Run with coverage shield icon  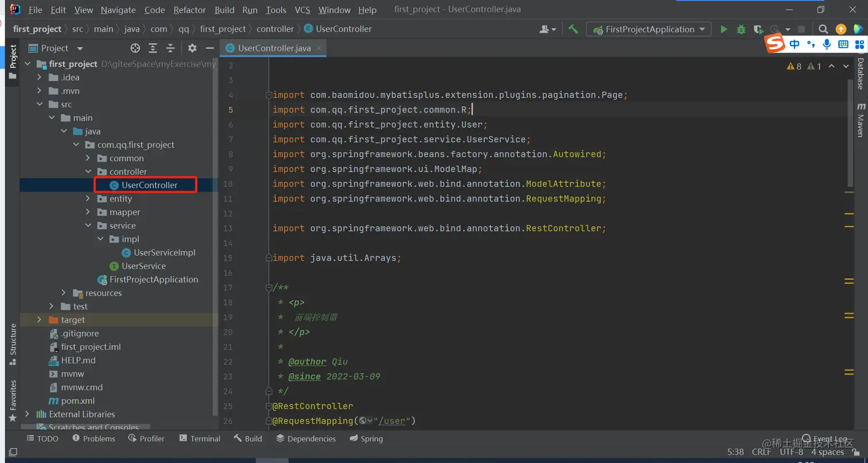point(758,29)
